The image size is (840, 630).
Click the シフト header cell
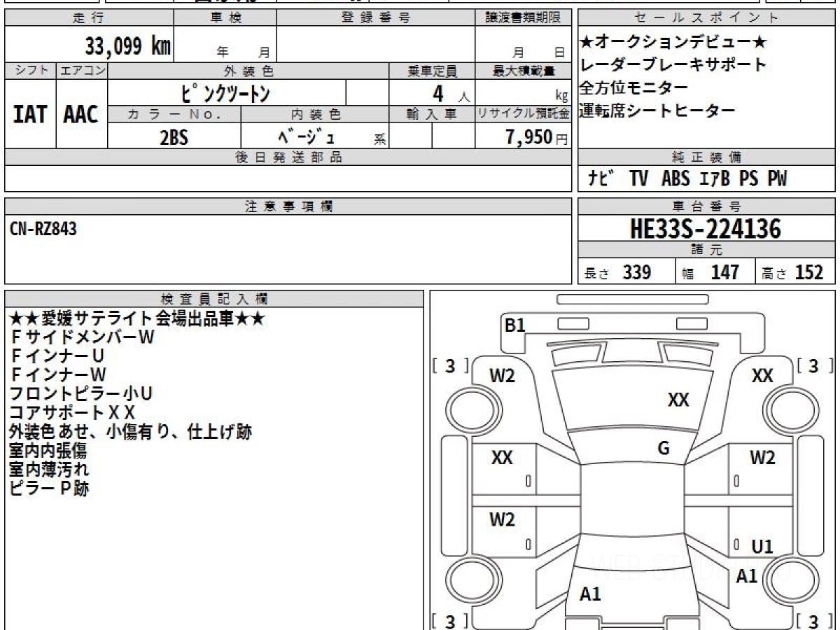click(30, 71)
